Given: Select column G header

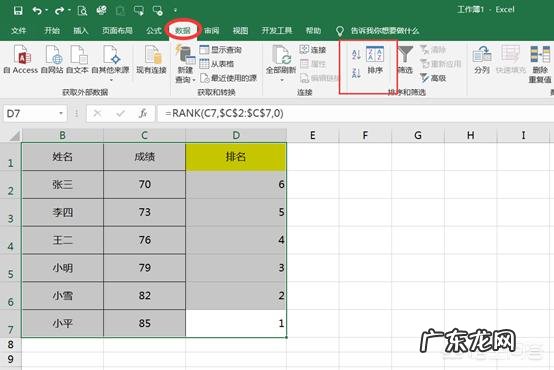Looking at the screenshot, I should [x=418, y=135].
